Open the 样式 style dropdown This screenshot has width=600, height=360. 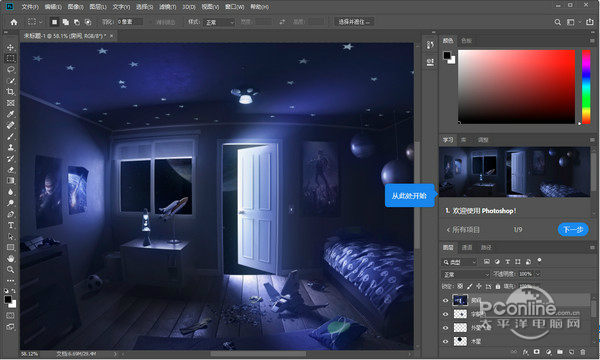click(219, 23)
